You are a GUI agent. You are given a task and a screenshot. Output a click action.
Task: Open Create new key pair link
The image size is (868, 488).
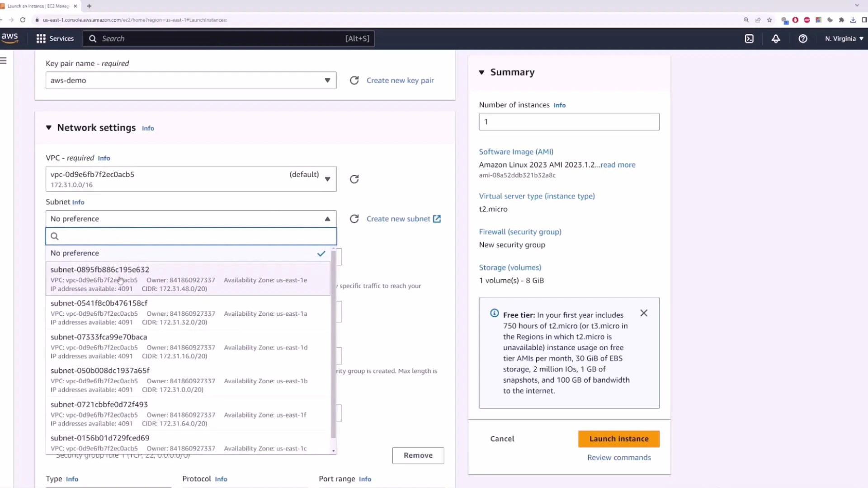400,80
